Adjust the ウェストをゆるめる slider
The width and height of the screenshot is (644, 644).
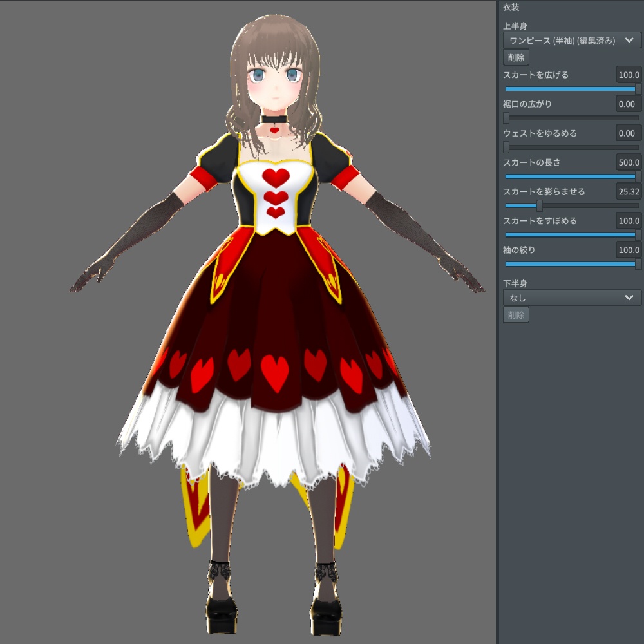(x=572, y=147)
